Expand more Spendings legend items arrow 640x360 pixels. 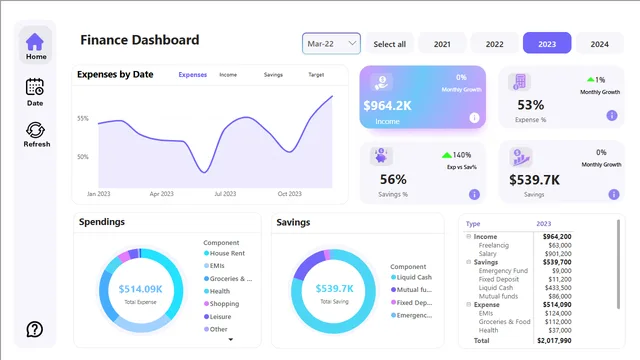click(231, 339)
